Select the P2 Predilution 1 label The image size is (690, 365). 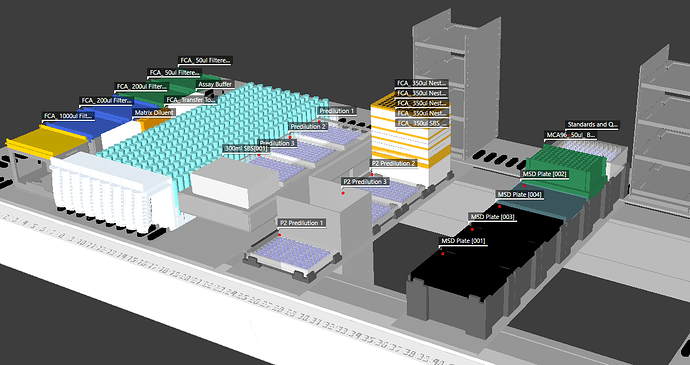click(x=301, y=223)
